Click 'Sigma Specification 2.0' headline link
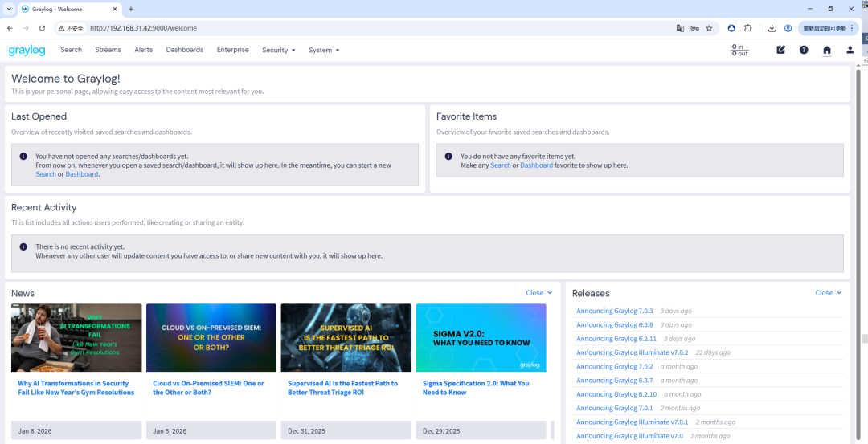Screen dimensions: 868x444 coord(476,388)
